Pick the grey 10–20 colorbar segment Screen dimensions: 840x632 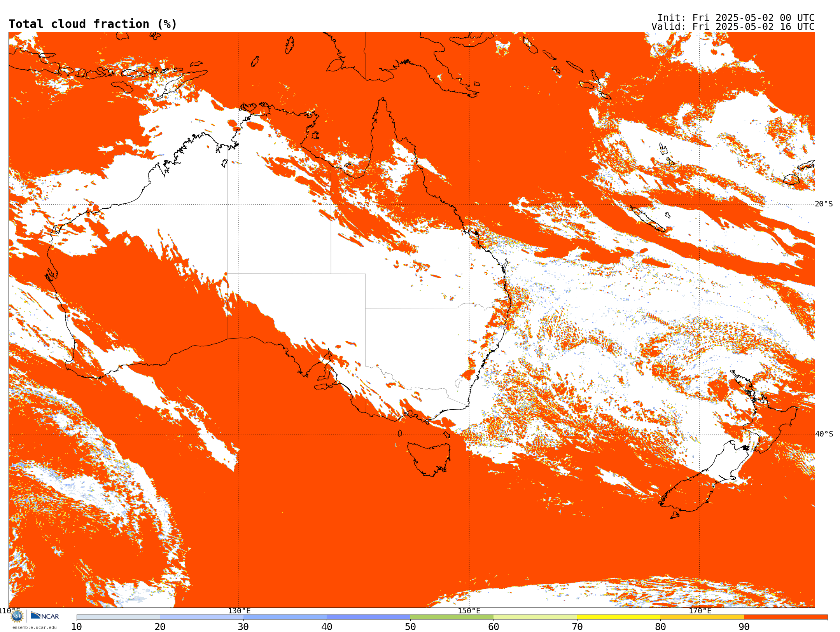[118, 617]
